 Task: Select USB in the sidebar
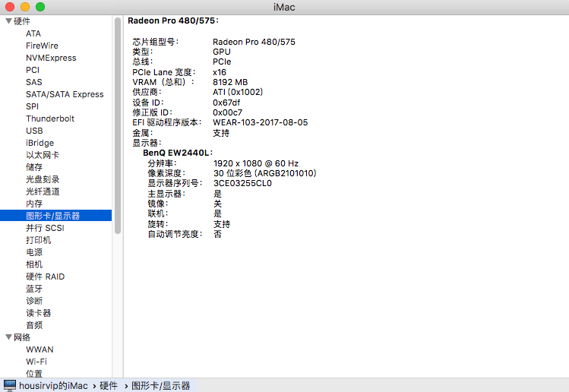pyautogui.click(x=34, y=131)
